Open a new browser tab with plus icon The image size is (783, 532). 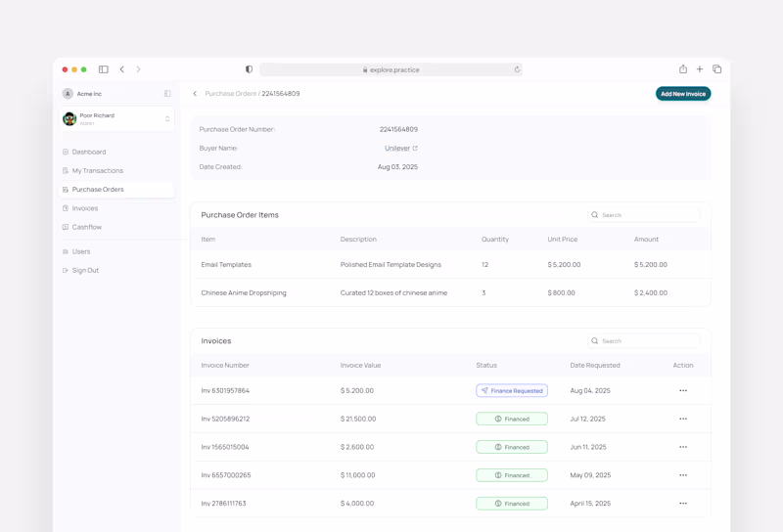click(700, 69)
